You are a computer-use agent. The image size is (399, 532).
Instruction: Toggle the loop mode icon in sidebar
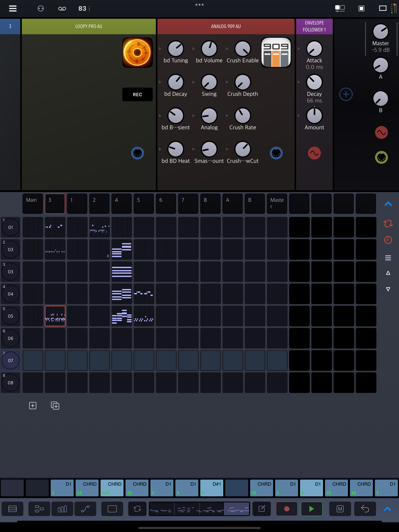[388, 223]
